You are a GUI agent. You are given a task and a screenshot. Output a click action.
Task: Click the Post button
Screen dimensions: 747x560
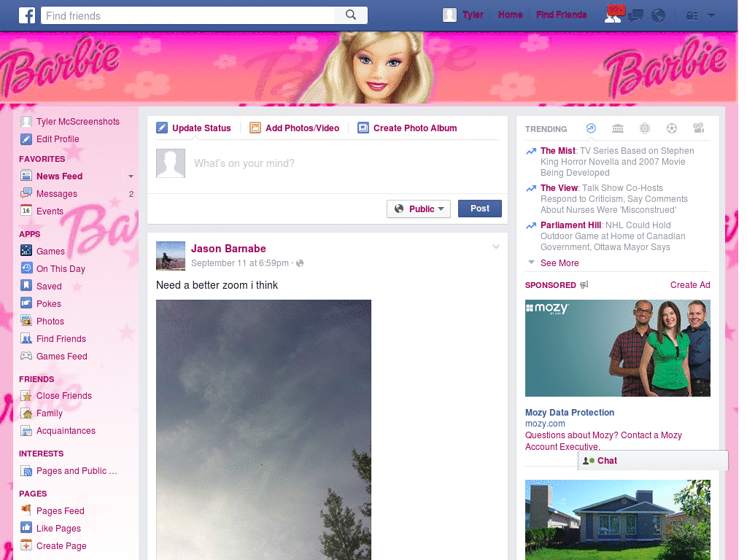click(479, 208)
